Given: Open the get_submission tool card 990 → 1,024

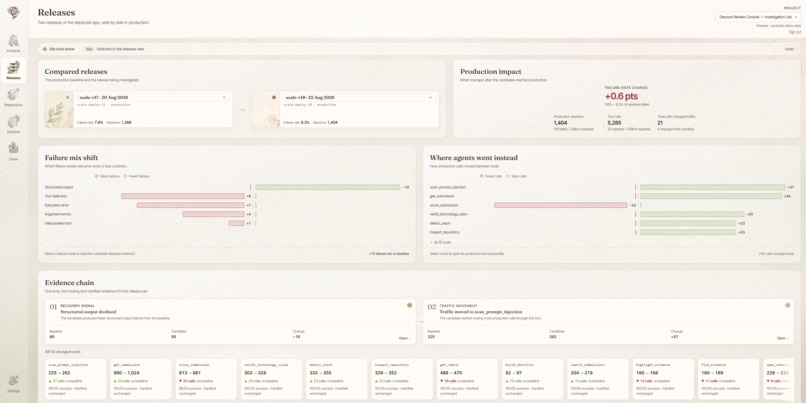Looking at the screenshot, I should point(139,379).
